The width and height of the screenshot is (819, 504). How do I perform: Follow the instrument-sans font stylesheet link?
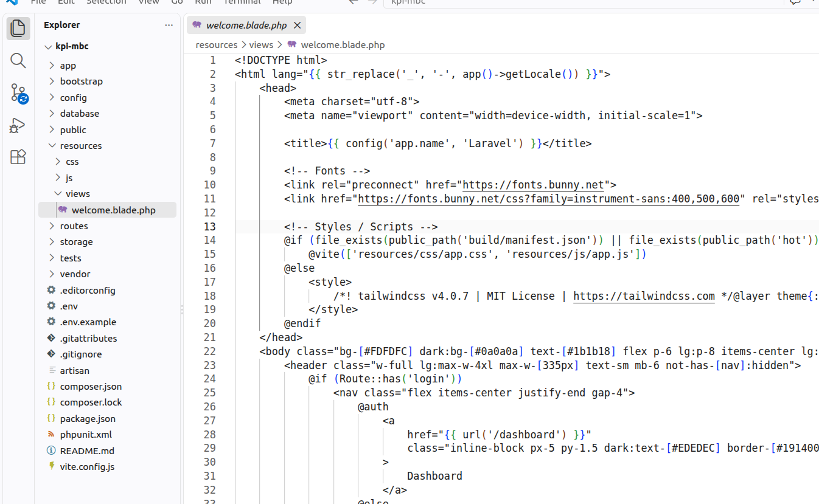pyautogui.click(x=549, y=199)
